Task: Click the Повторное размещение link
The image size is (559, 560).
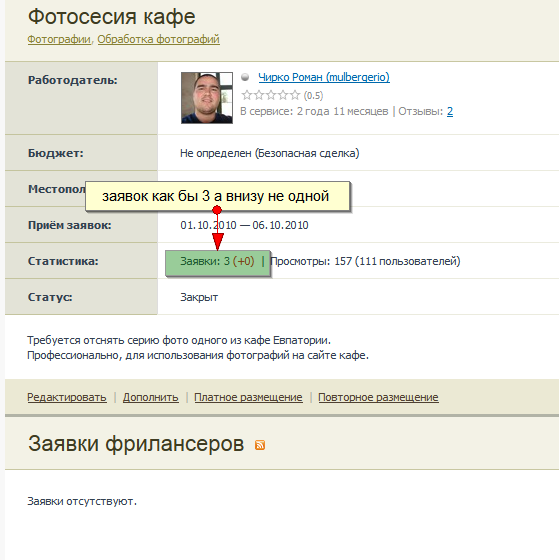Action: coord(378,397)
